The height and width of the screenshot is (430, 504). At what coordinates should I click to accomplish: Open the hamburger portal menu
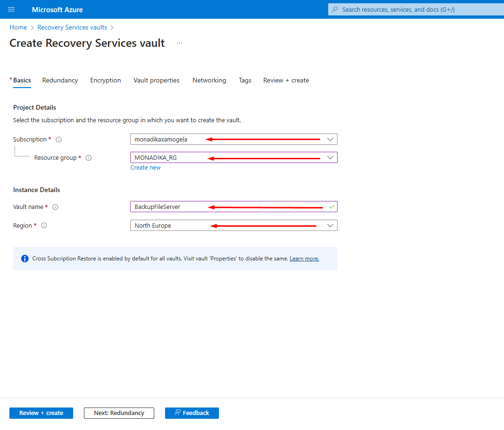coord(11,9)
